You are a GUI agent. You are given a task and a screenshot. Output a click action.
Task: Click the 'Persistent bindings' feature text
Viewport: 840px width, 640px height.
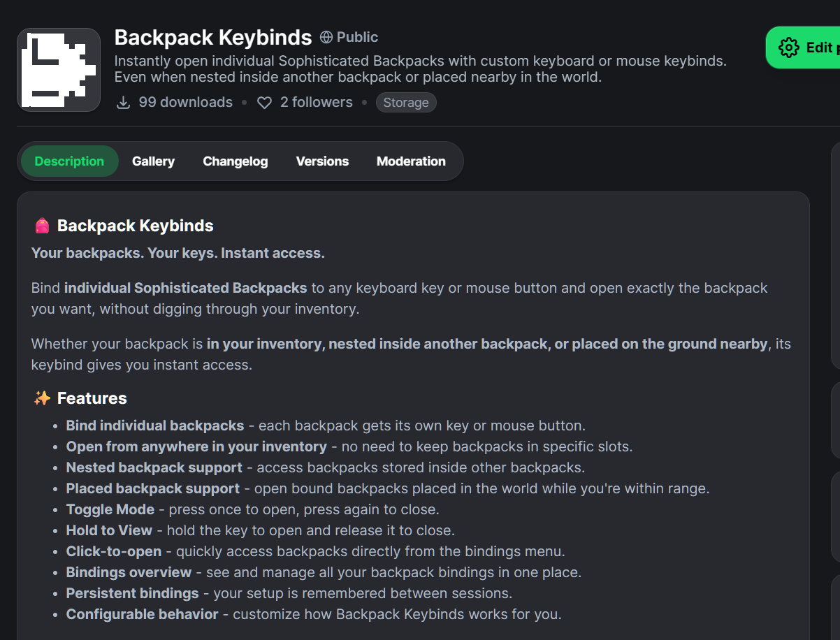coord(133,593)
